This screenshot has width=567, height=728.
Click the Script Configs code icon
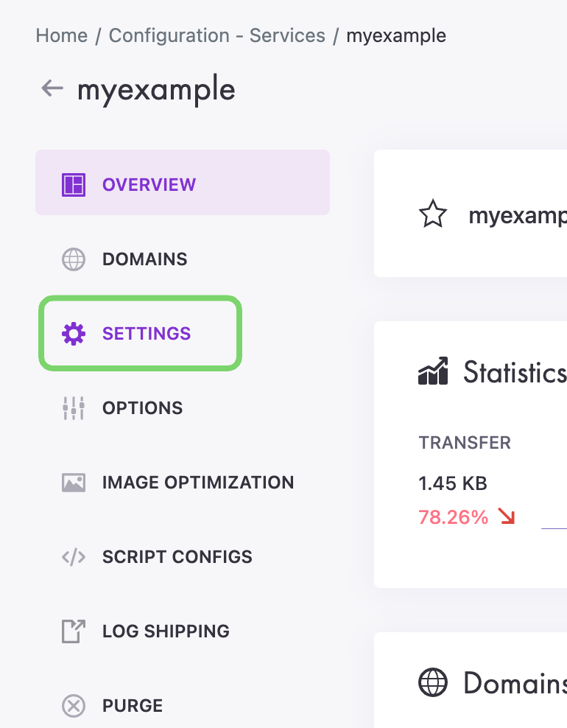click(x=74, y=557)
